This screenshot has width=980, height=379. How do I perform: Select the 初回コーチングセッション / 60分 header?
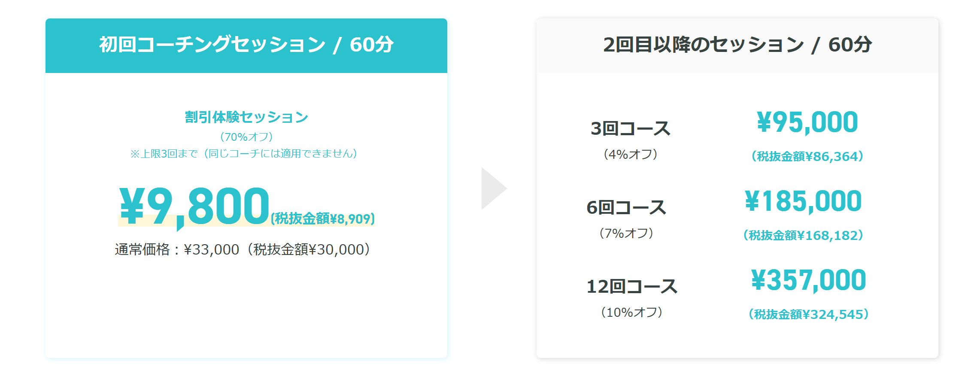click(246, 45)
